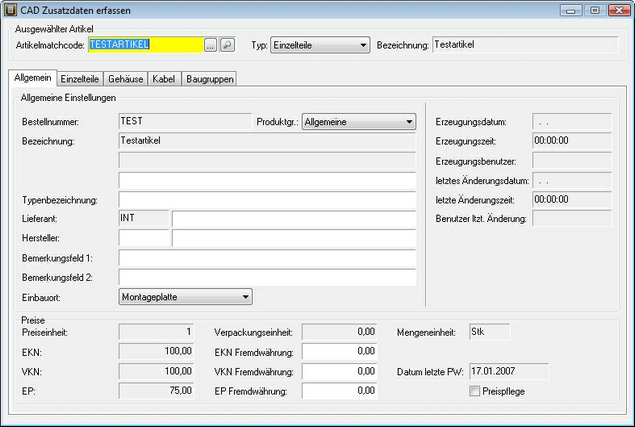Click the Bestellnummer field showing TEST
The height and width of the screenshot is (427, 635).
[185, 121]
